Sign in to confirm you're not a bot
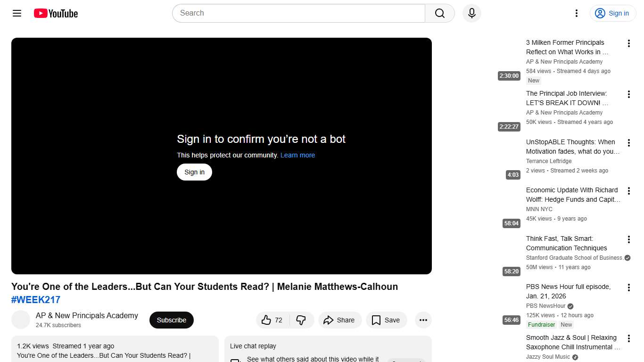Viewport: 644px width, 362px height. coord(194,172)
